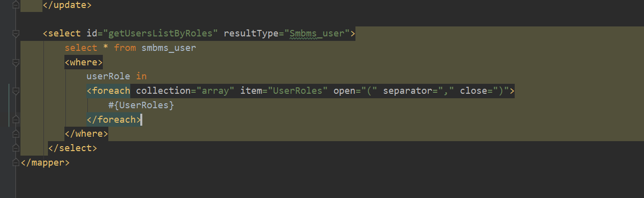Click the closing mapper tag
The height and width of the screenshot is (198, 644).
[x=45, y=163]
